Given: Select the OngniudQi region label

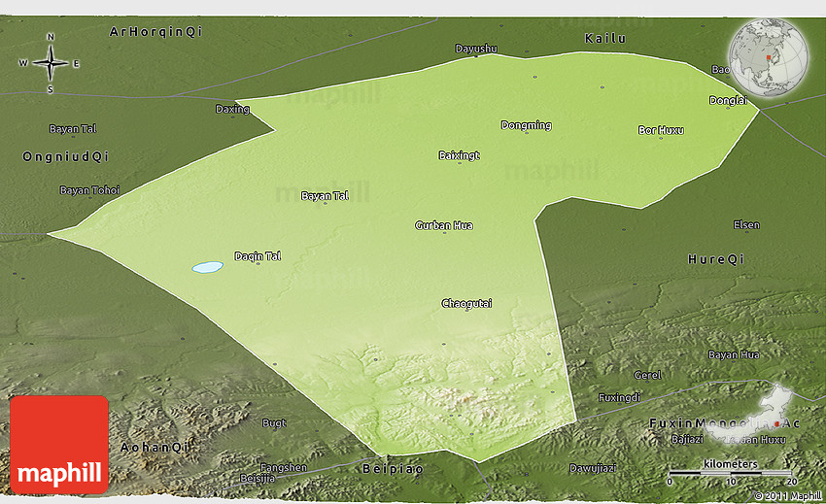Looking at the screenshot, I should pyautogui.click(x=66, y=156).
